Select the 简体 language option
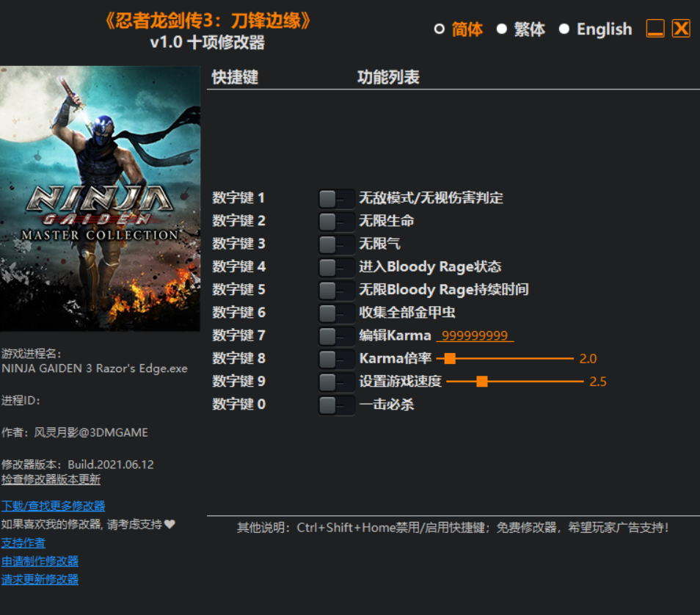700x615 pixels. coord(459,29)
